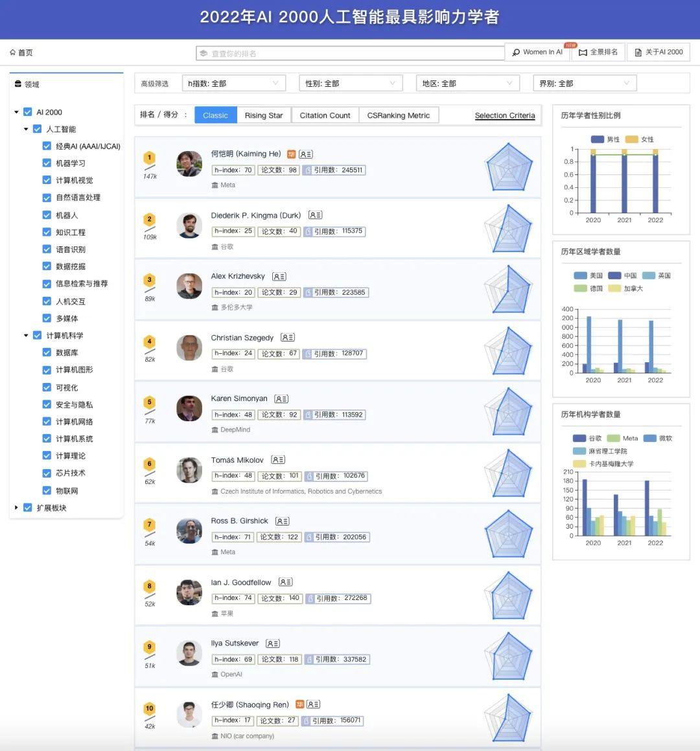This screenshot has width=700, height=751.
Task: Click the orange badge next to 何恺明
Action: [x=291, y=154]
